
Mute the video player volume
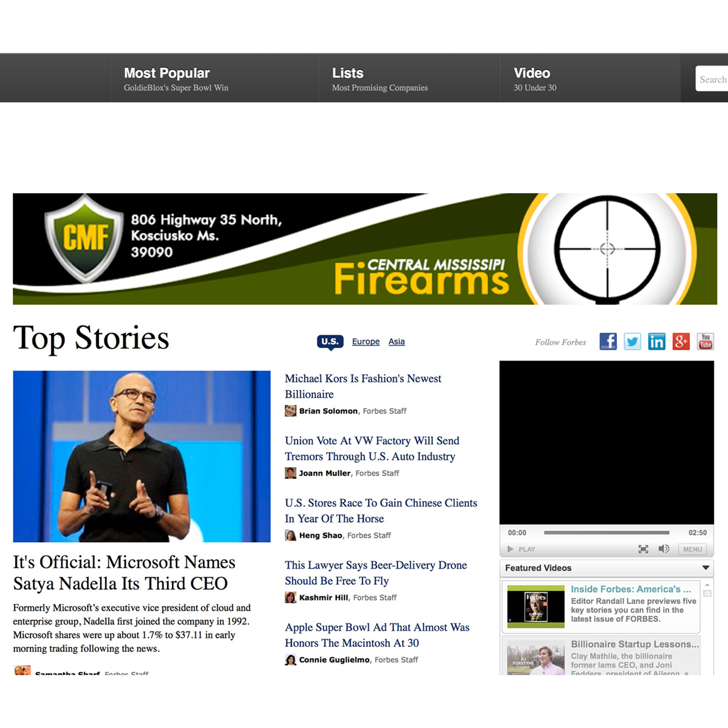(x=663, y=549)
